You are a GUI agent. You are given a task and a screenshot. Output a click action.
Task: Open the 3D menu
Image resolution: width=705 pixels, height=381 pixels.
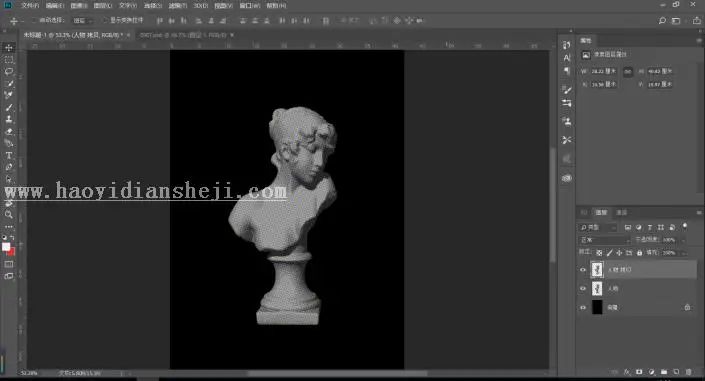[201, 6]
